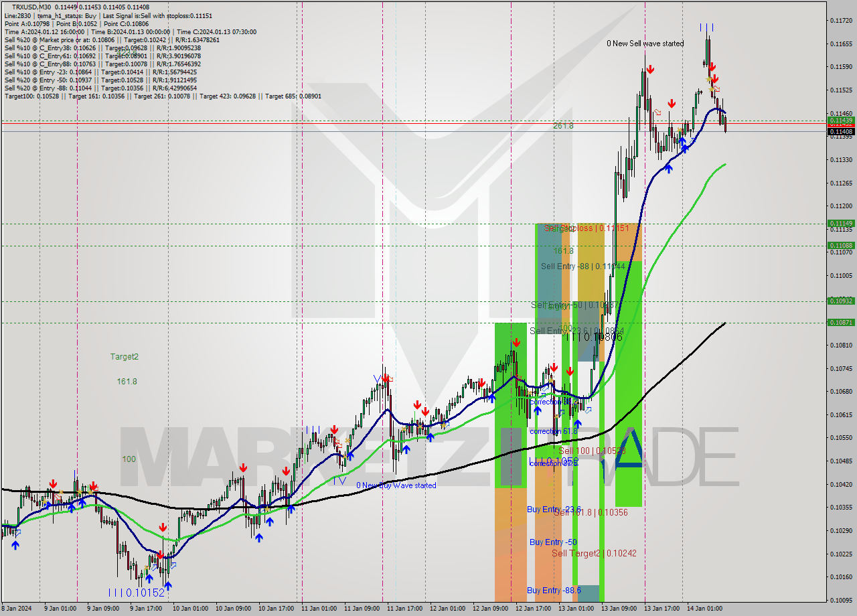Click the 'Sell Target2 | 0.10242' annotation
The height and width of the screenshot is (616, 857).
coord(594,553)
